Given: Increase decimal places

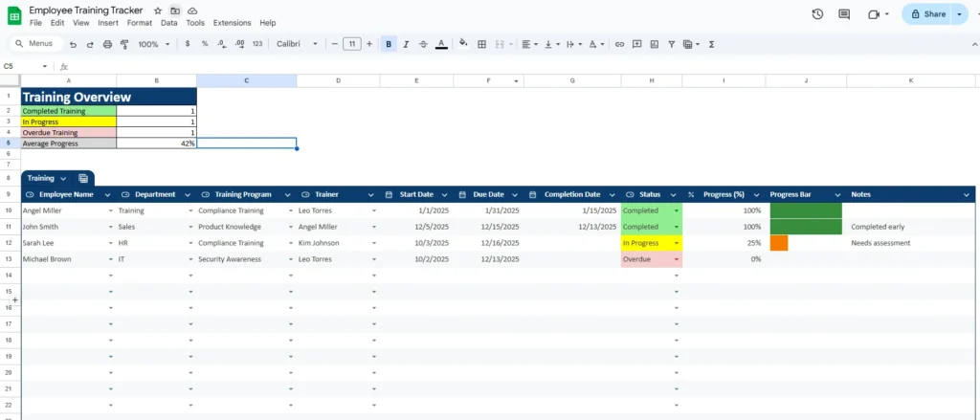Looking at the screenshot, I should pos(239,44).
